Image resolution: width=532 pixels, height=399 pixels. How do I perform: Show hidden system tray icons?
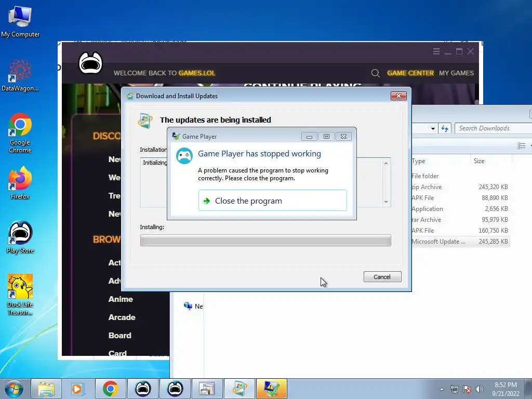coord(442,389)
